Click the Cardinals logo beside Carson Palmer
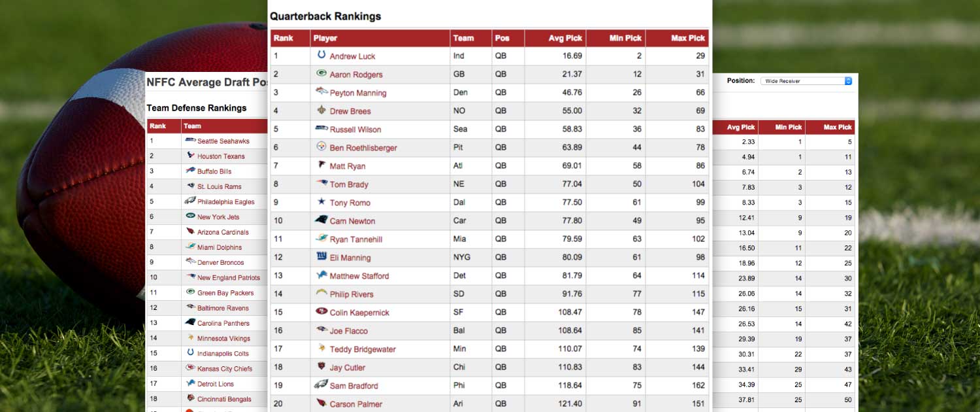Viewport: 980px width, 412px height. coord(320,403)
